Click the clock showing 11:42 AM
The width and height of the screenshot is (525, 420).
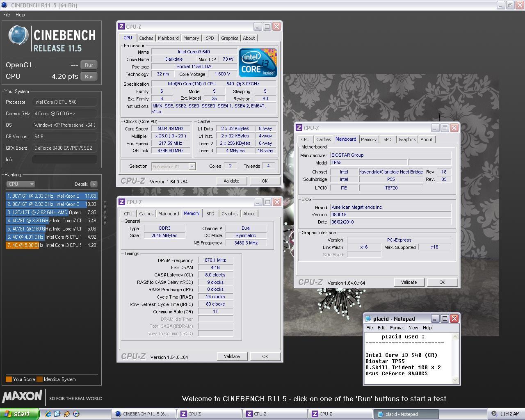pyautogui.click(x=510, y=414)
